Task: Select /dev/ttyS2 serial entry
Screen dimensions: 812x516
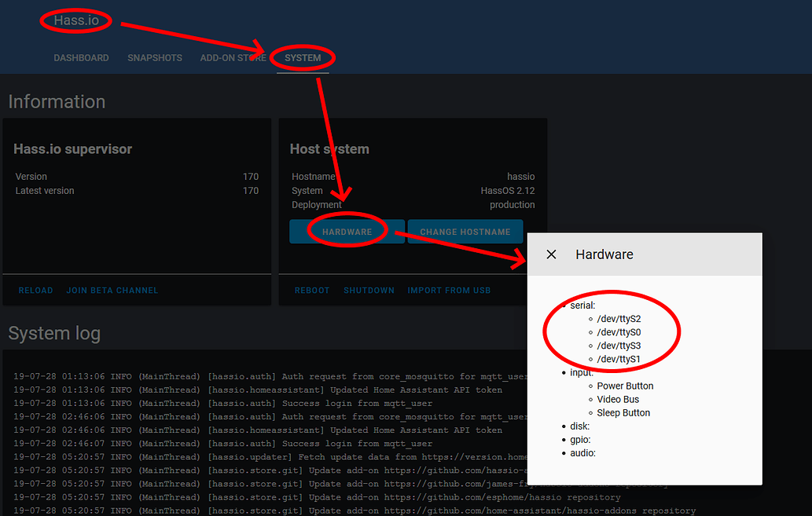Action: click(619, 319)
